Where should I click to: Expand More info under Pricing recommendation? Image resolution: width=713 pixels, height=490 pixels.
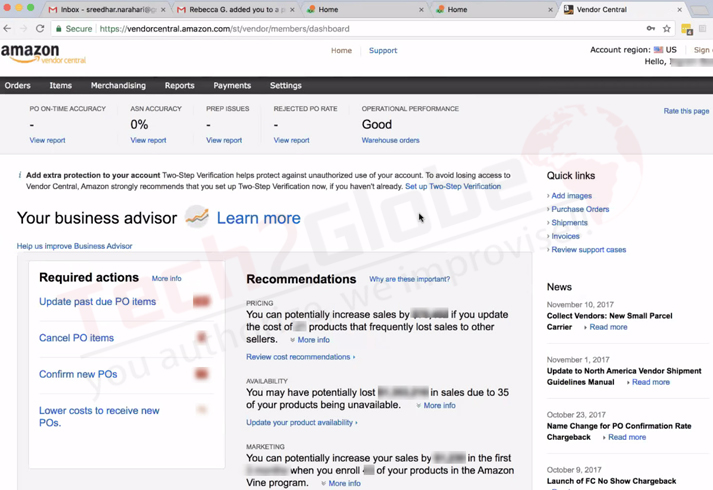(313, 340)
